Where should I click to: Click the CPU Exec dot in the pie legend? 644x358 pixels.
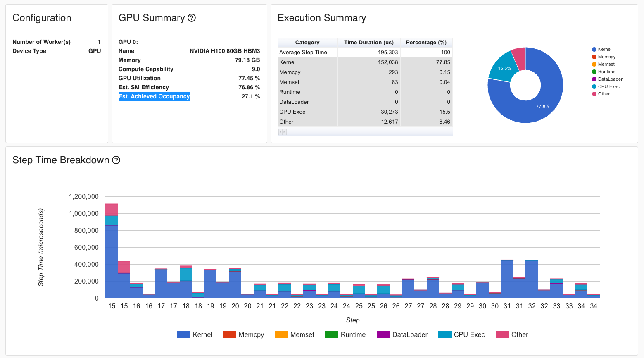point(594,86)
